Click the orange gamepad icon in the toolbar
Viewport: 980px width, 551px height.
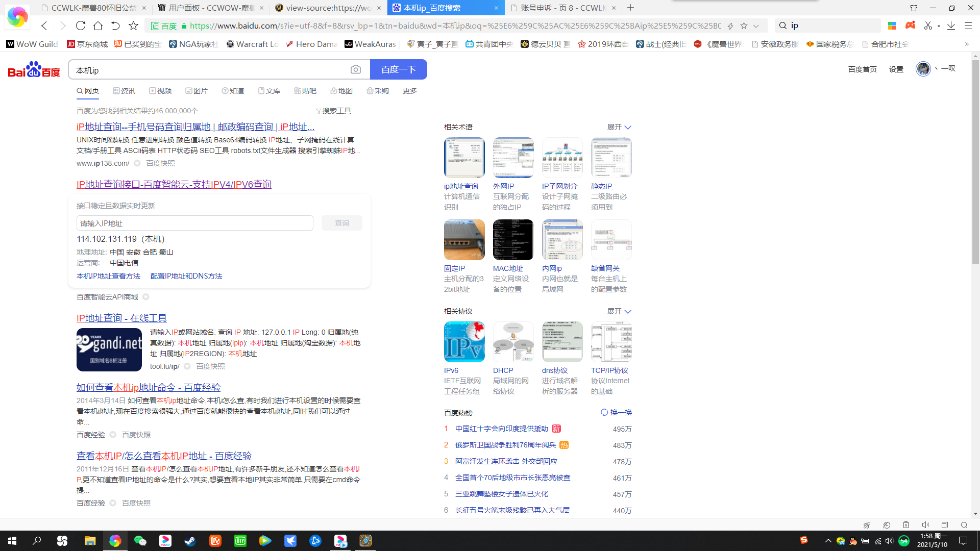pos(911,26)
